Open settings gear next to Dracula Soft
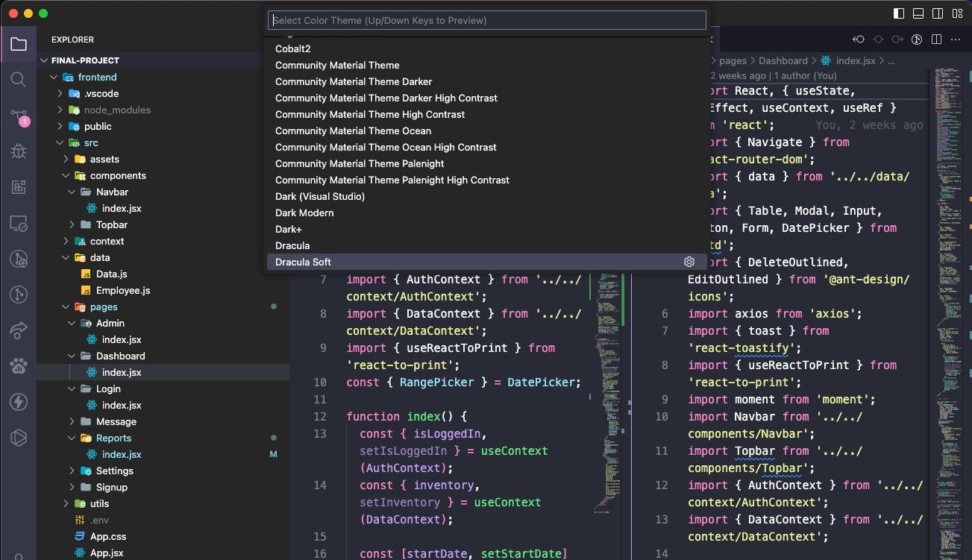This screenshot has width=972, height=560. [x=689, y=262]
